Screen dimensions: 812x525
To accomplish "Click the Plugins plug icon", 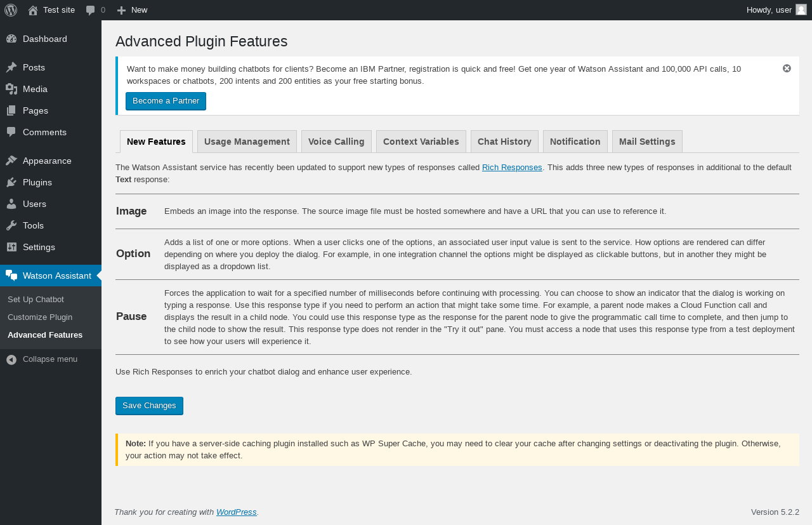I will (11, 182).
